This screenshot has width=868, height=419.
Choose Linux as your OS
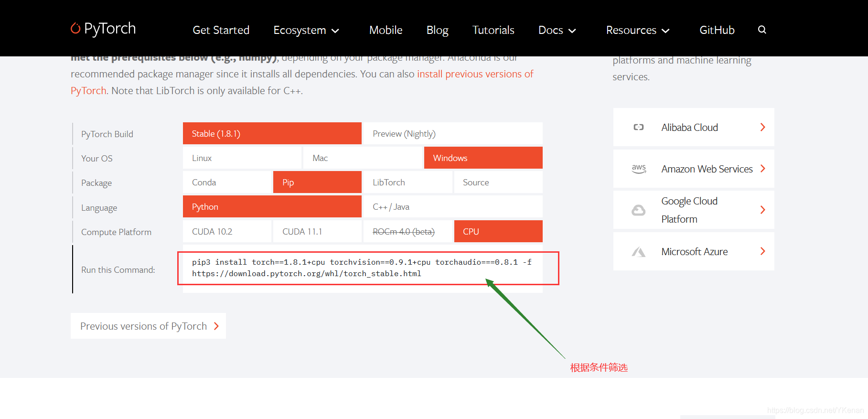(242, 158)
